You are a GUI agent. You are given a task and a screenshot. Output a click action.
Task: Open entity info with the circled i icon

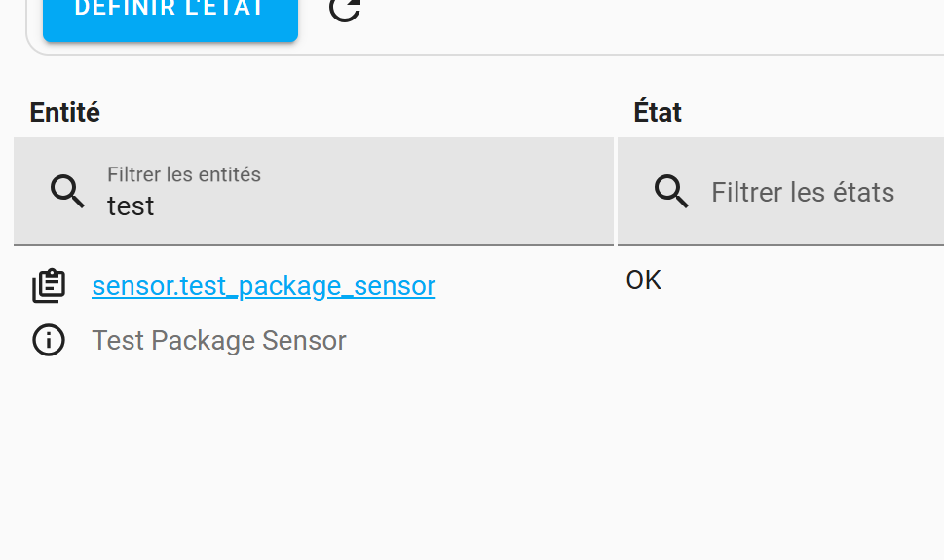click(49, 340)
